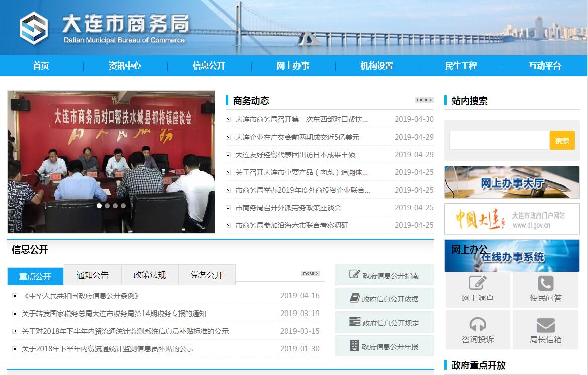Open 政府信息公开年报 building icon link
Screen dimensions: 588x375
(355, 345)
